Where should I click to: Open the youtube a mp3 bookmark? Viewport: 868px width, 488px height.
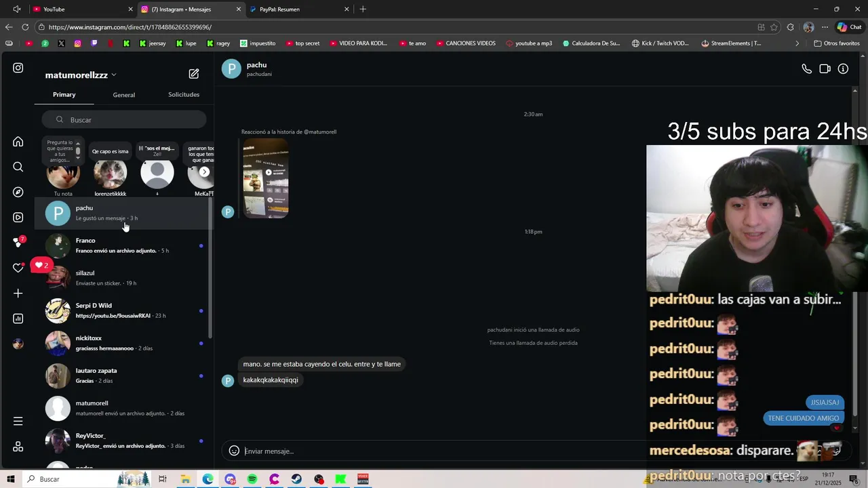pyautogui.click(x=529, y=43)
